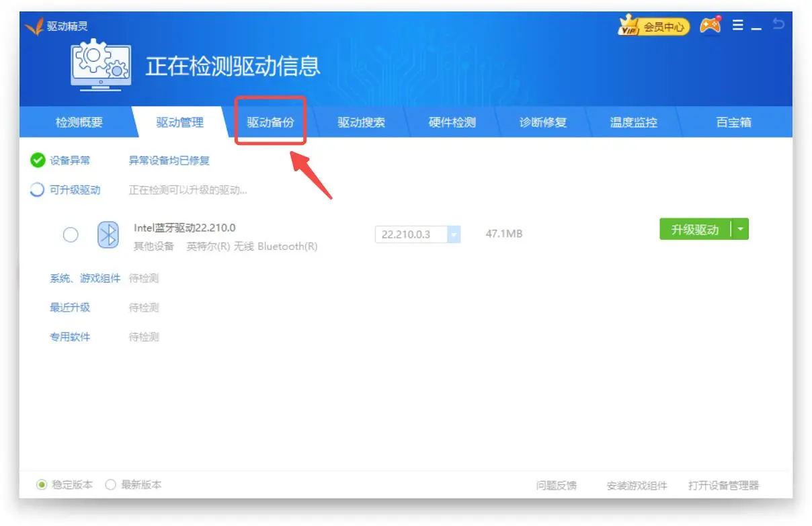The width and height of the screenshot is (812, 526).
Task: Select the 最新版本 radio option
Action: pos(111,484)
